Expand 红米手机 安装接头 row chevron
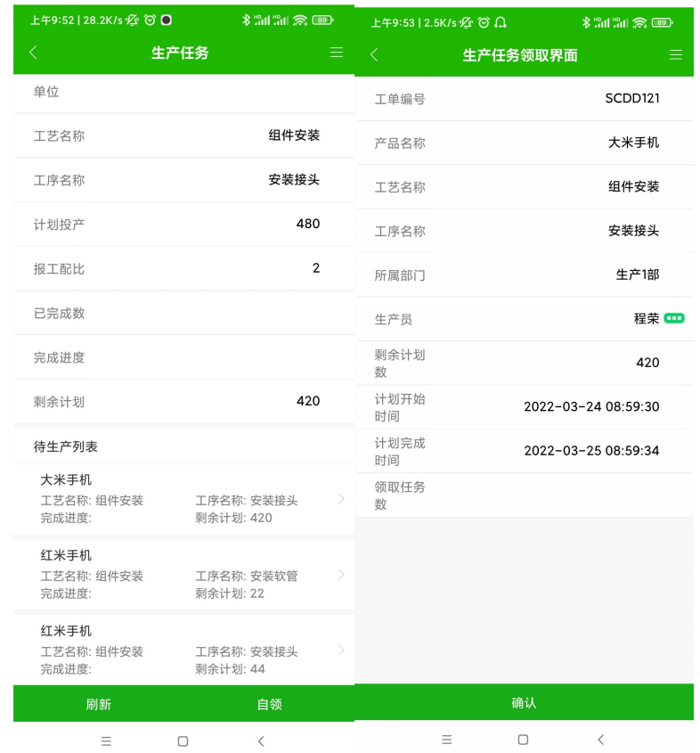 [341, 651]
